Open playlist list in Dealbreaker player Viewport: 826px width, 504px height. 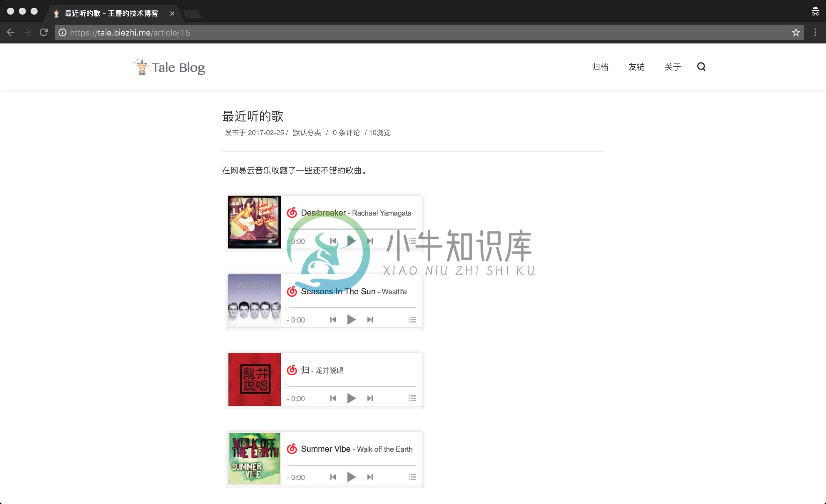tap(412, 241)
